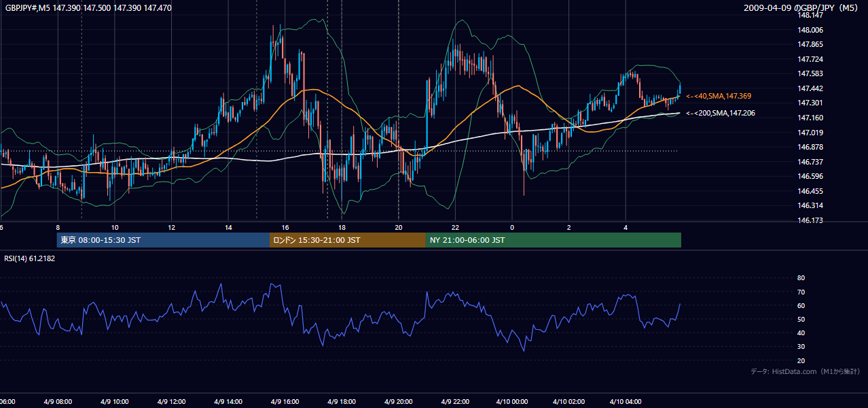Click hour label 10 under the candlestick chart
This screenshot has width=868, height=408.
click(x=115, y=227)
